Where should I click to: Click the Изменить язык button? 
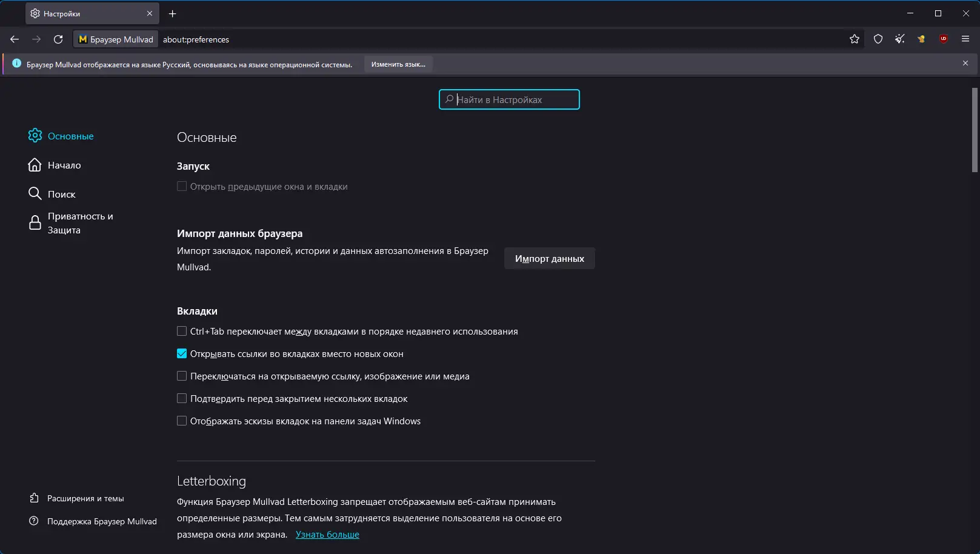pyautogui.click(x=398, y=64)
